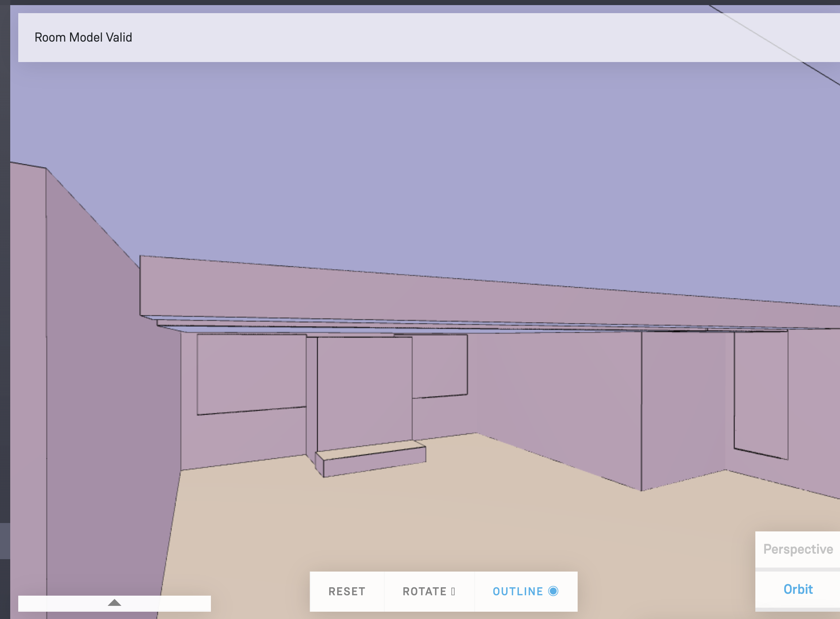Click the small icon beside ROTATE
Viewport: 840px width, 619px height.
pos(453,591)
